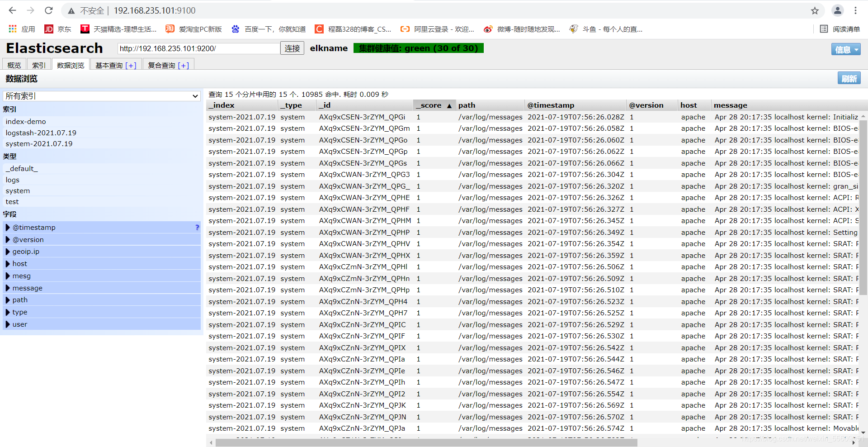Switch to the 概览 tab
Screen dimensions: 868x447
[14, 65]
